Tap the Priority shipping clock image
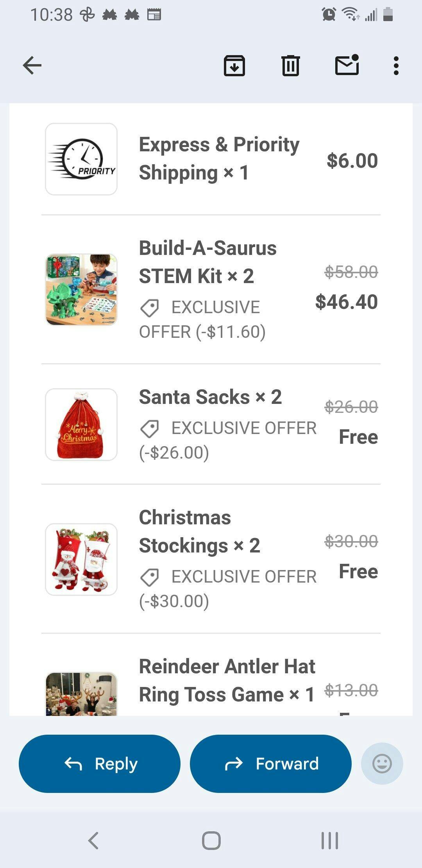The width and height of the screenshot is (422, 868). [81, 159]
